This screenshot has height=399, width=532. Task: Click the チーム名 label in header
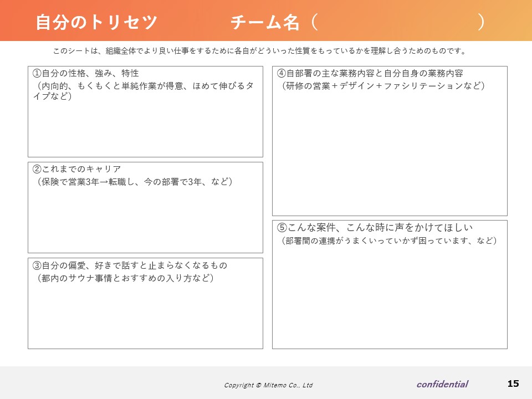point(265,22)
